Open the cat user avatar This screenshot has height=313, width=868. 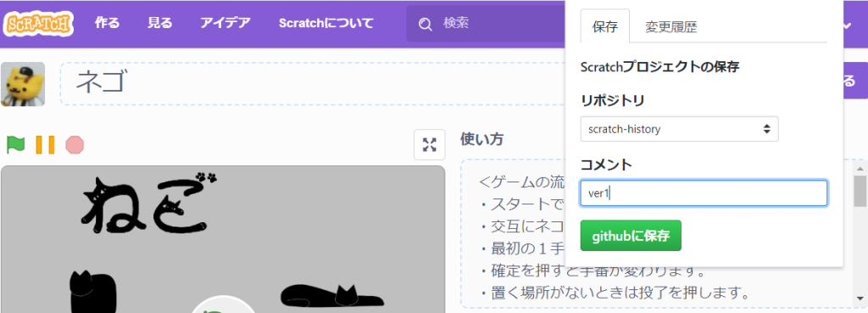click(x=23, y=84)
